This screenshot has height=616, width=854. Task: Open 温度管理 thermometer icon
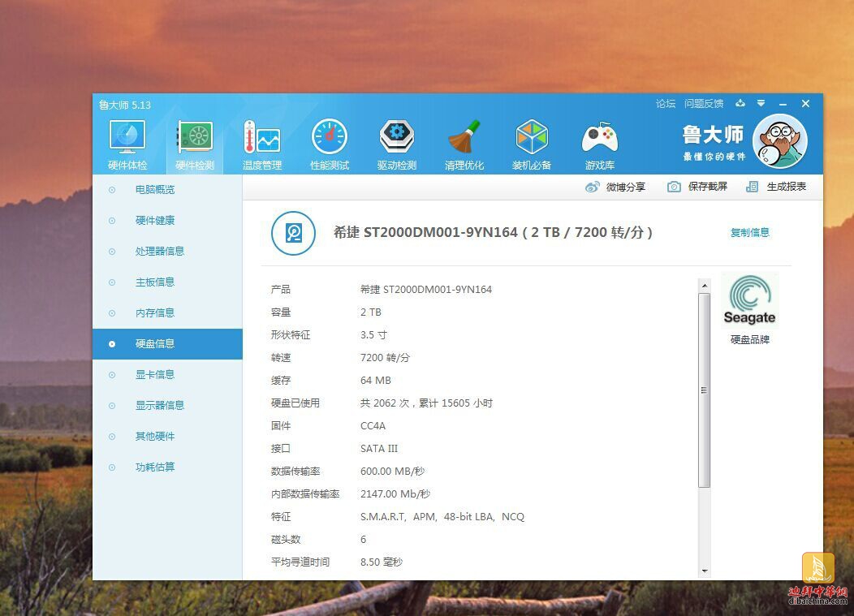262,136
